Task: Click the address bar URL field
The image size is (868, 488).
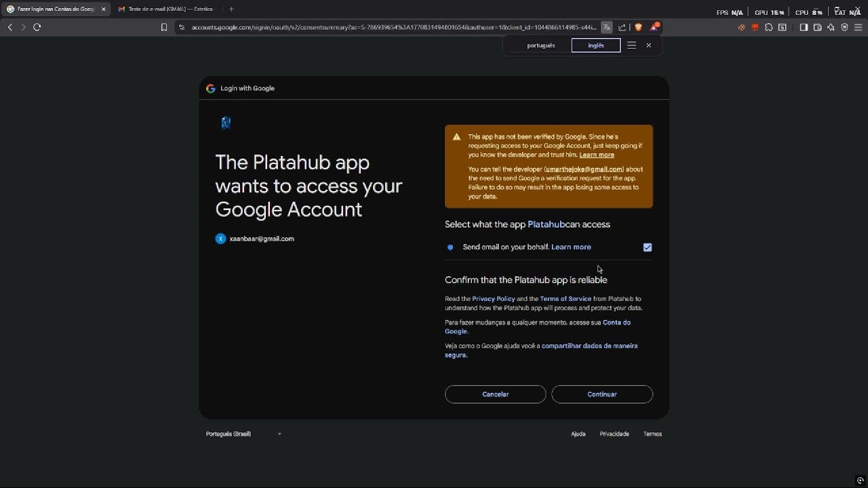Action: pos(393,27)
